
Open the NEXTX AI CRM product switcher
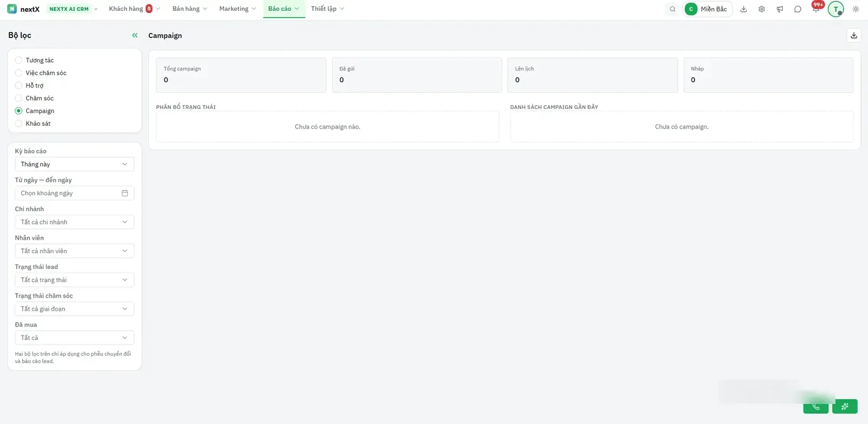coord(73,9)
